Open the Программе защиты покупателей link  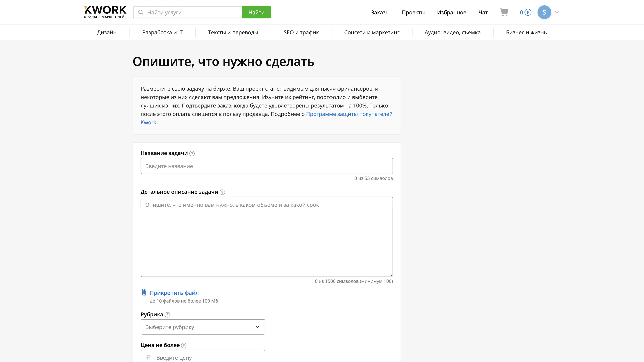(x=349, y=114)
